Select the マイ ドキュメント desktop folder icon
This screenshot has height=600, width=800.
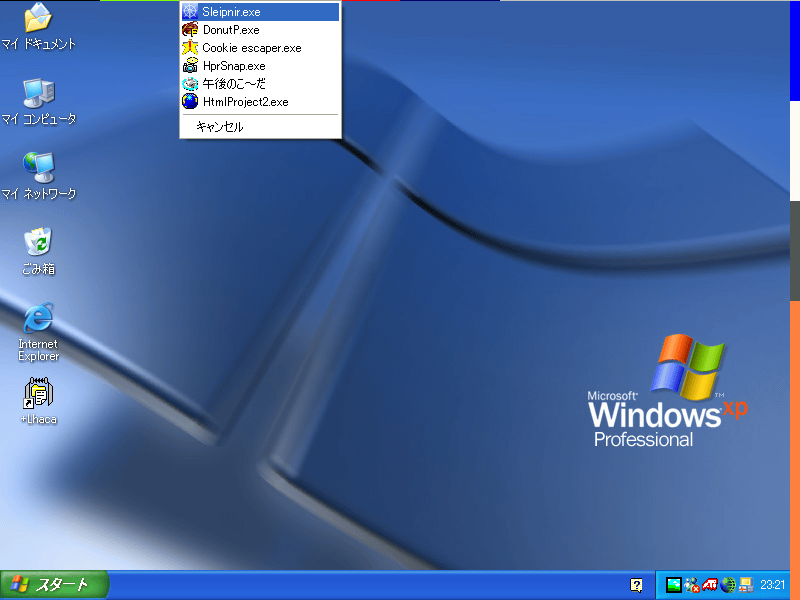pos(38,17)
